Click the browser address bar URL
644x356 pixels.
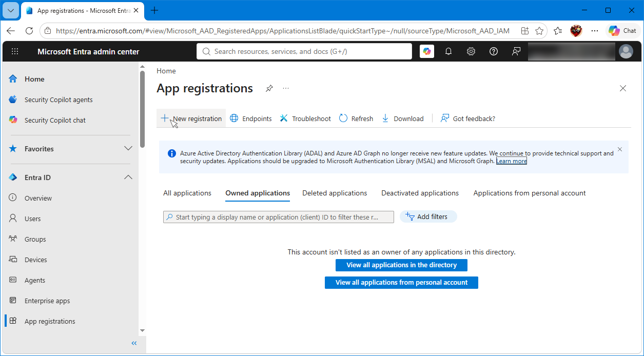pos(283,31)
